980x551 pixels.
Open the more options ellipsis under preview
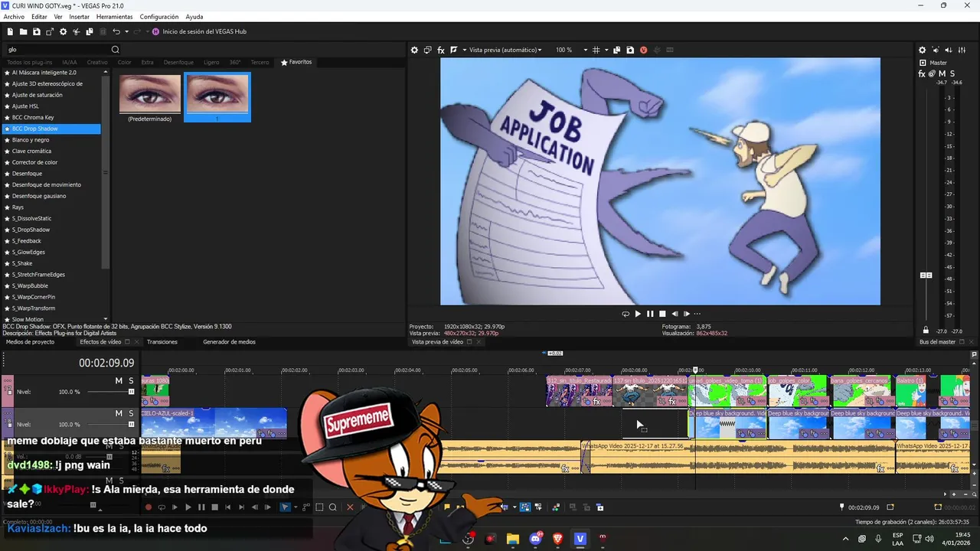[x=697, y=314]
